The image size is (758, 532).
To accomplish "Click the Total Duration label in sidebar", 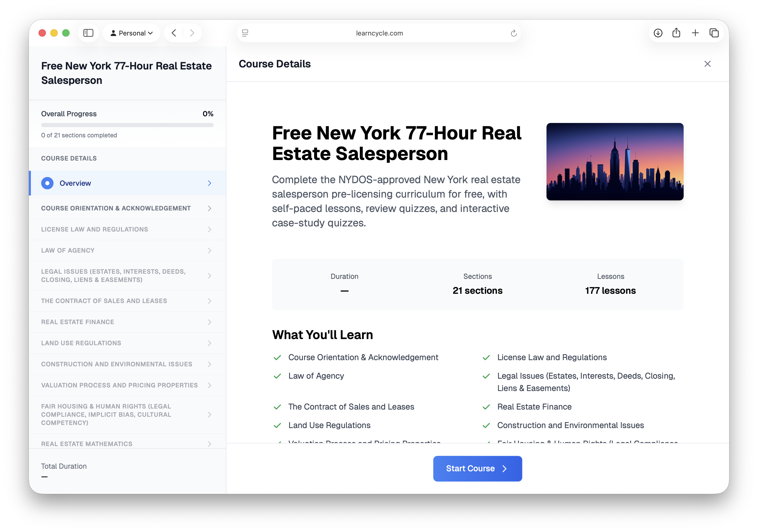I will point(64,466).
